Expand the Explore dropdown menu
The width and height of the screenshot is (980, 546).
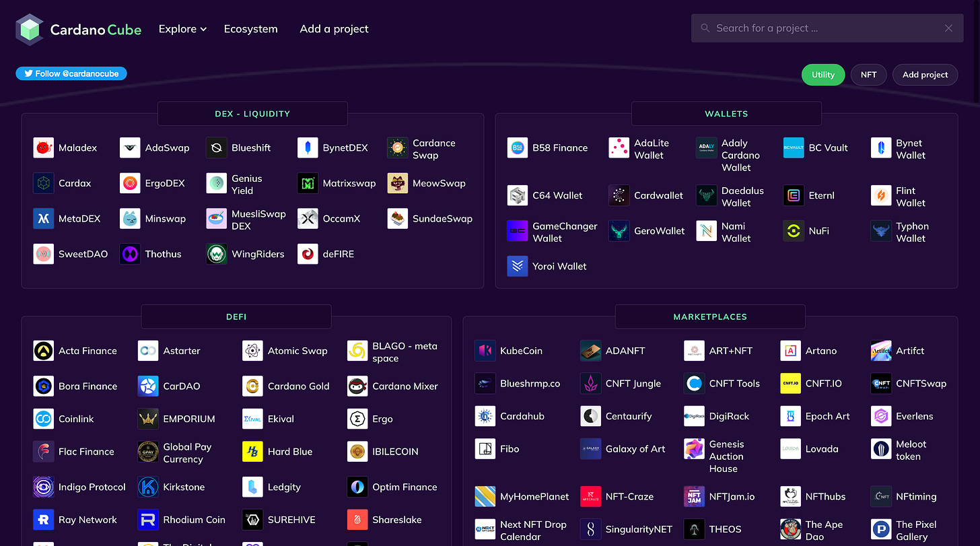pyautogui.click(x=182, y=29)
